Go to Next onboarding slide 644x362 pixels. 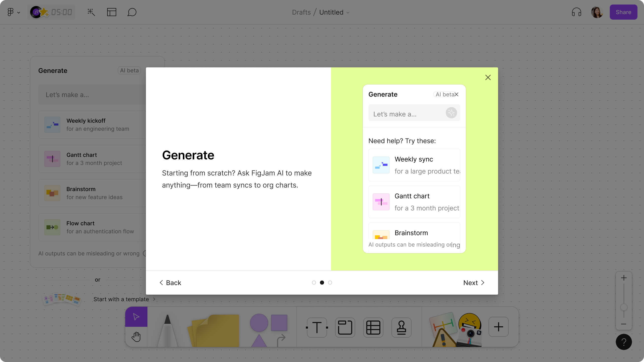coord(474,283)
